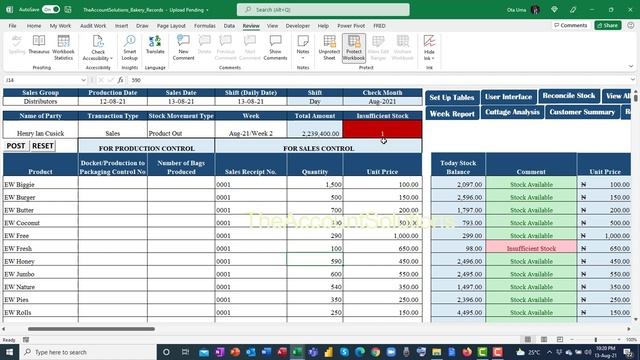The width and height of the screenshot is (640, 360).
Task: Click the Cuttage Analysis button
Action: [512, 112]
